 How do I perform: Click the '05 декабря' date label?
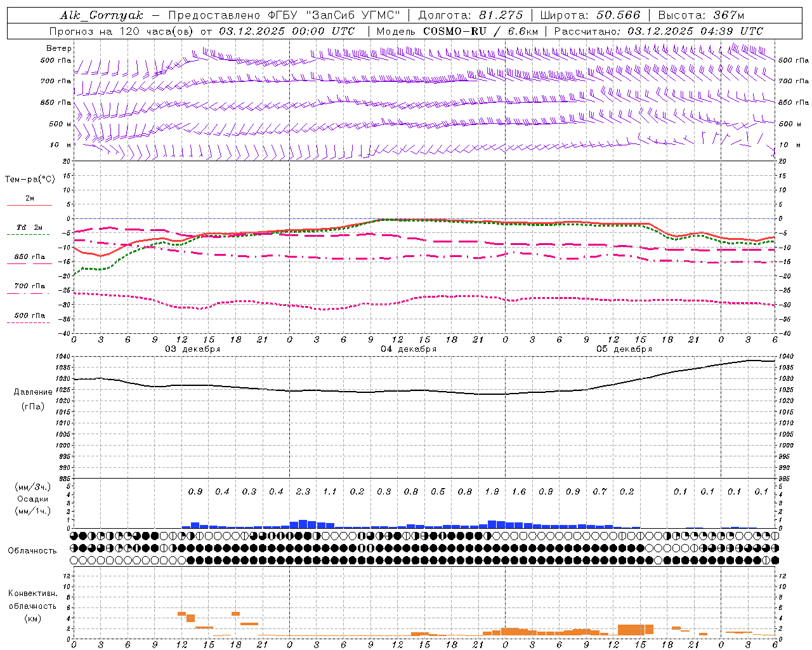click(624, 349)
